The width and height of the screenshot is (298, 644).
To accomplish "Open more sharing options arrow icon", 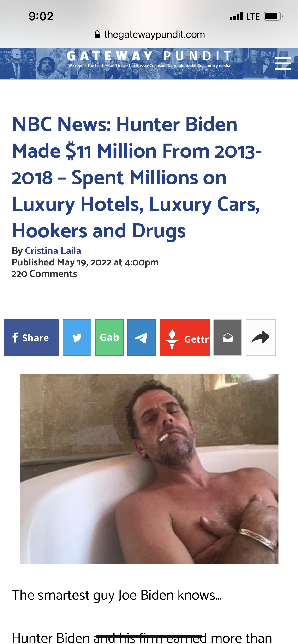I will coord(261,338).
